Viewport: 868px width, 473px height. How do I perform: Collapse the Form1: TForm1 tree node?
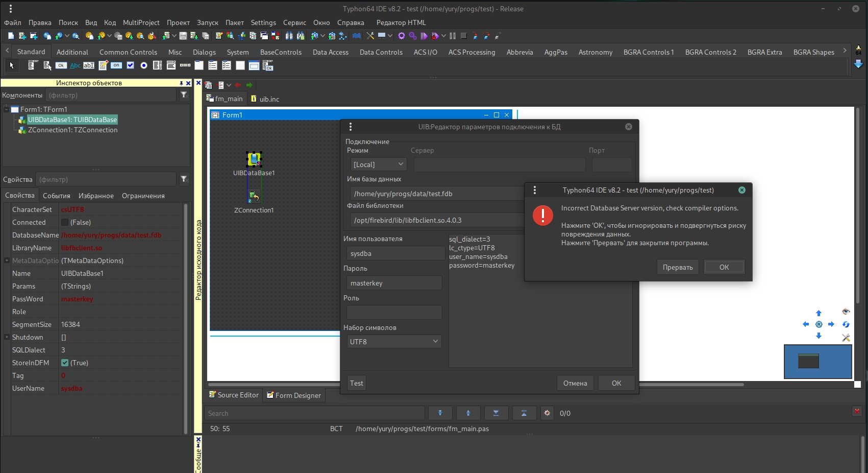[x=7, y=109]
